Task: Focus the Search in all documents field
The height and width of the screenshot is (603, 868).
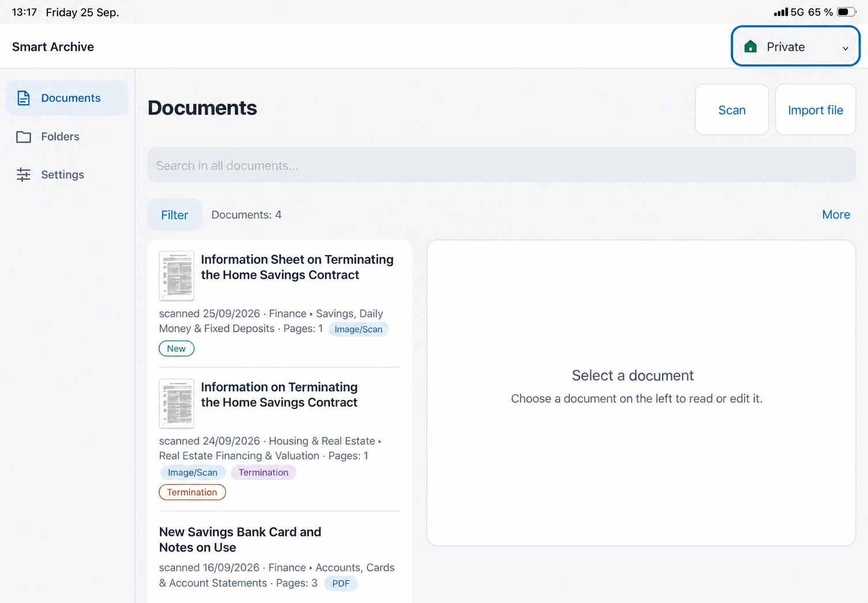Action: click(x=501, y=166)
